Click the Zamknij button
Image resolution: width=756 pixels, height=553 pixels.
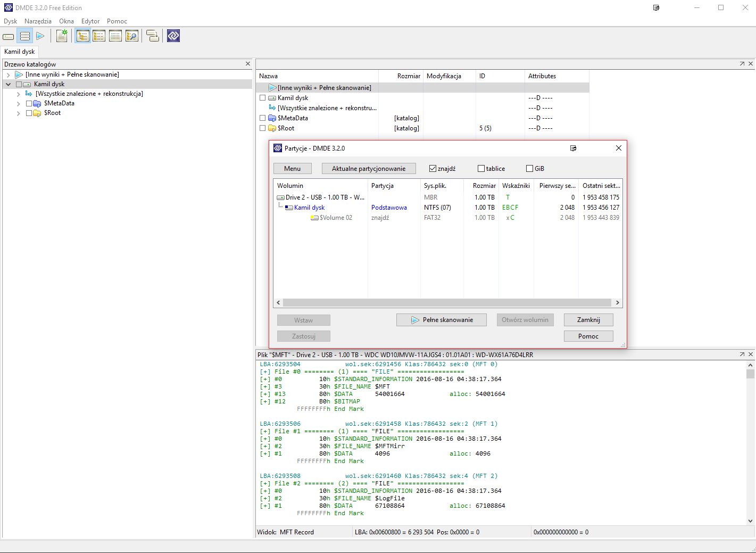[x=588, y=320]
